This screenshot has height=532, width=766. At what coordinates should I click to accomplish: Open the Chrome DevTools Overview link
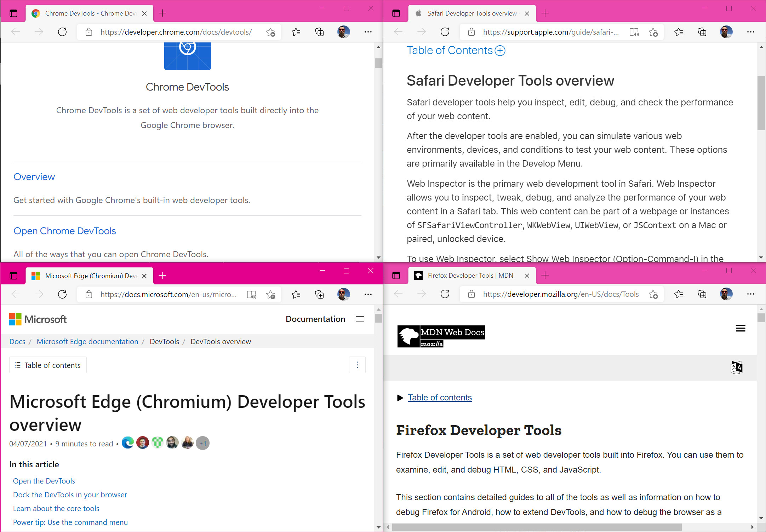[x=34, y=177]
